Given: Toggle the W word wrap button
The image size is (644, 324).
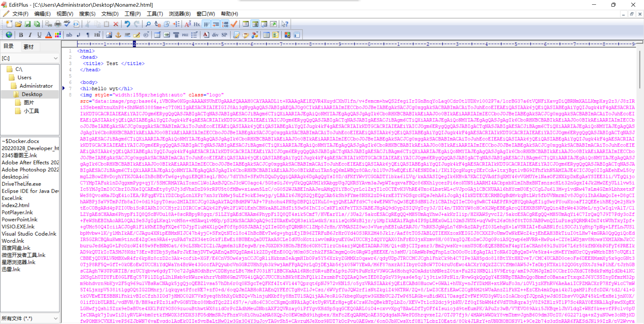Looking at the screenshot, I should (206, 24).
